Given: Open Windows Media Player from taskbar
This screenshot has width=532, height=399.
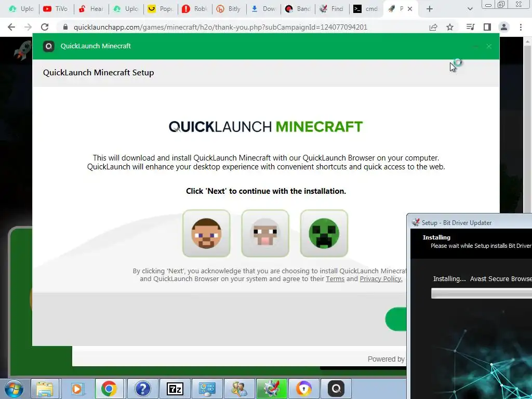Looking at the screenshot, I should 77,389.
